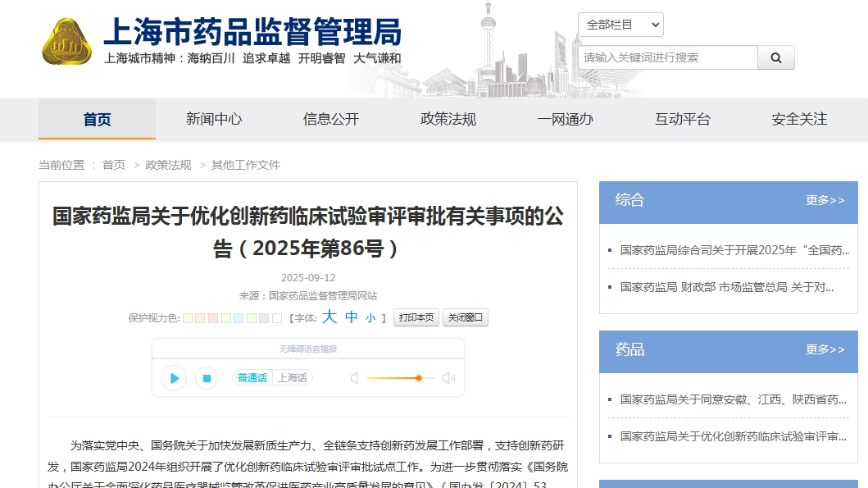Switch narration to 上海话
Image resolution: width=868 pixels, height=488 pixels.
(x=293, y=378)
